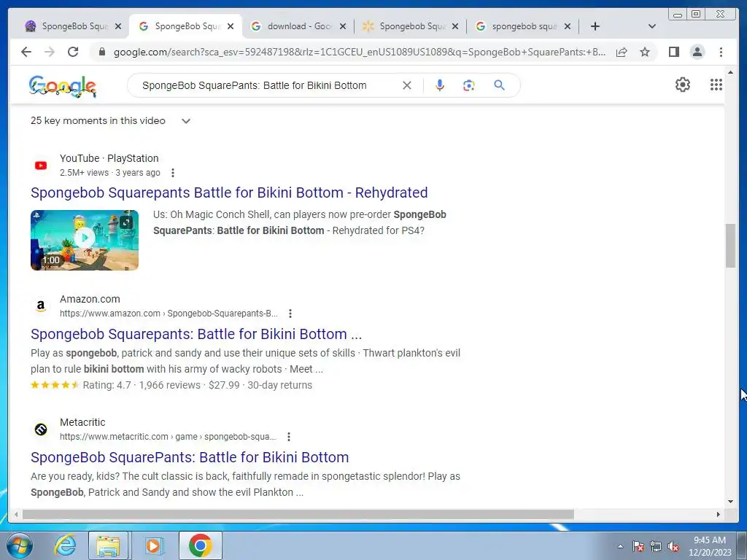Click the taskbar clock showing 9:45 AM
747x560 pixels.
[709, 546]
